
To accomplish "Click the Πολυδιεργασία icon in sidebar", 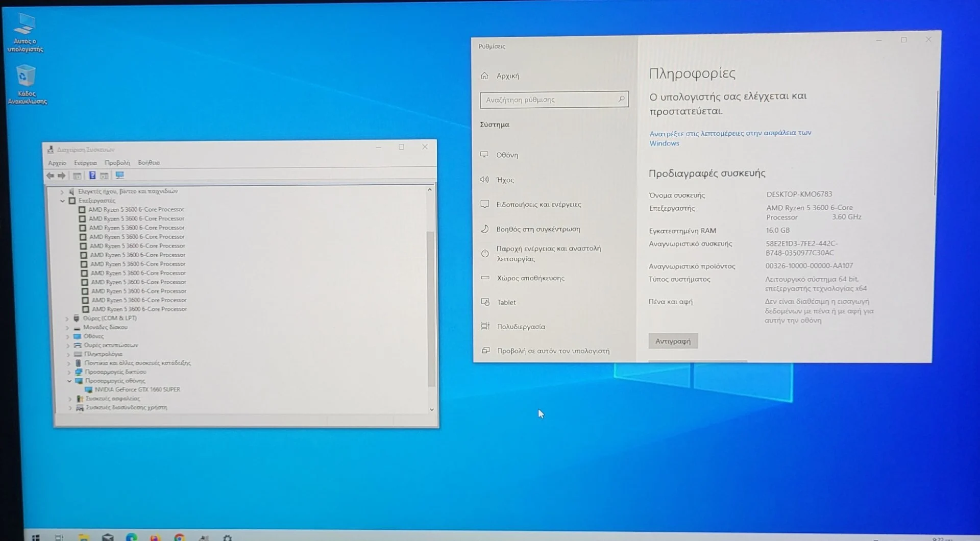I will tap(485, 326).
